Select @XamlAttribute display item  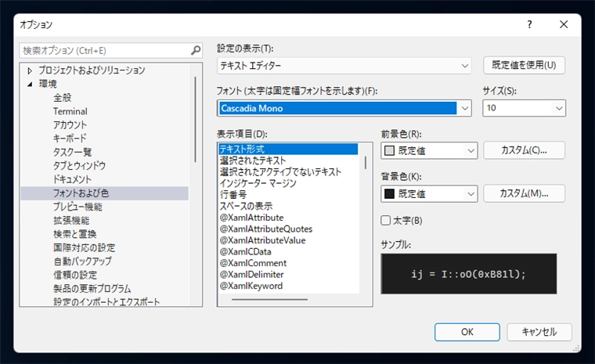[251, 218]
